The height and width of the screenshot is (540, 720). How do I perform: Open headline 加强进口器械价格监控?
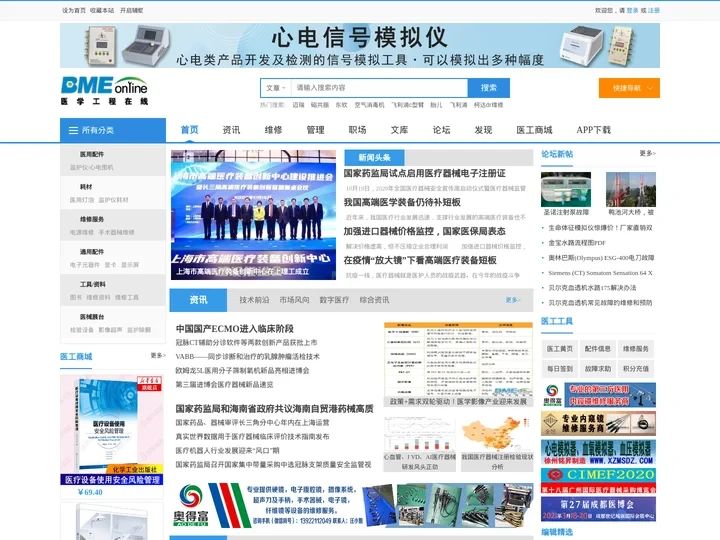coord(425,231)
